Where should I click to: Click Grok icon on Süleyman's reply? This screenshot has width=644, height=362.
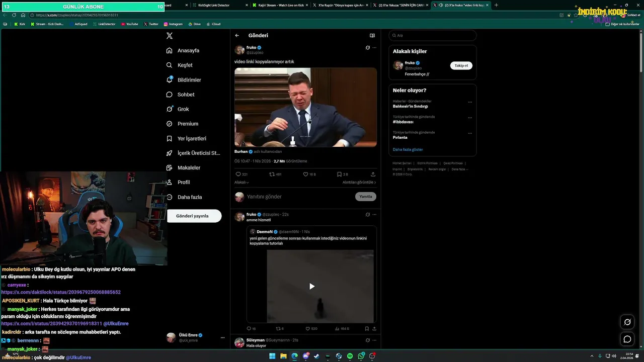click(x=368, y=340)
